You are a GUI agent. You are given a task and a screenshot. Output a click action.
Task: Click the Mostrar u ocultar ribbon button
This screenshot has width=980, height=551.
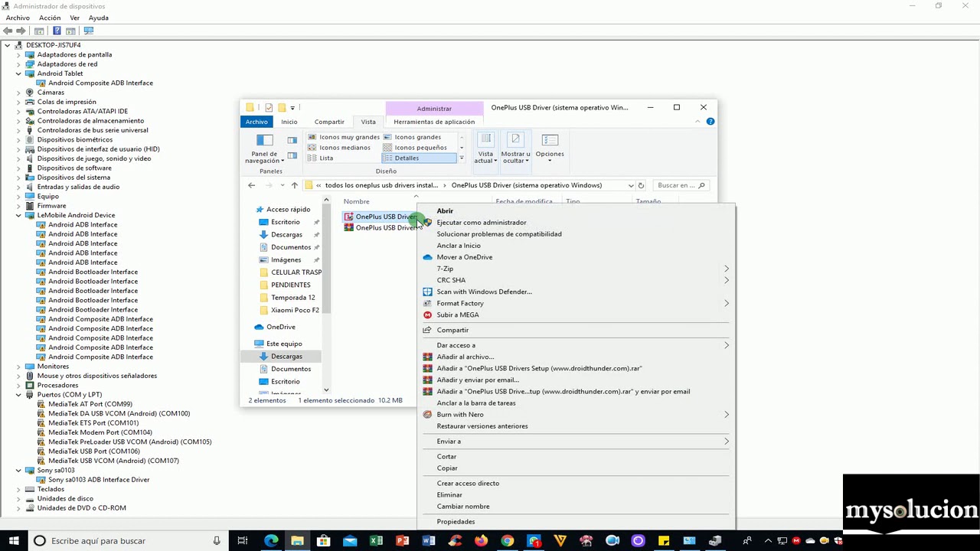514,148
